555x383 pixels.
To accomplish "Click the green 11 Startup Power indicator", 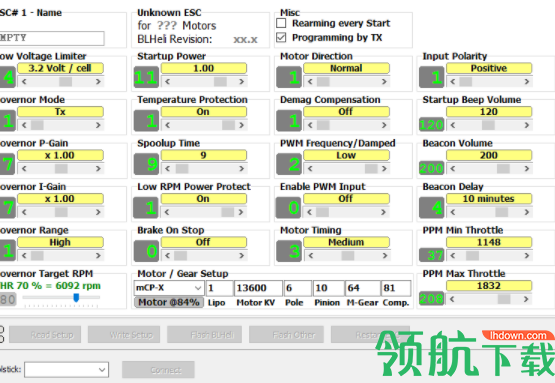I will point(146,77).
